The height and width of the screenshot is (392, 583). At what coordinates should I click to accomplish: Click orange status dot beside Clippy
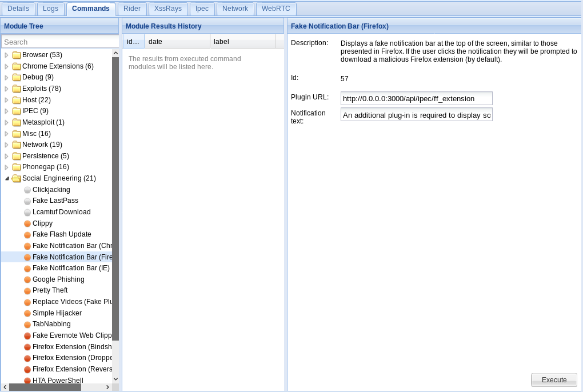tap(27, 223)
